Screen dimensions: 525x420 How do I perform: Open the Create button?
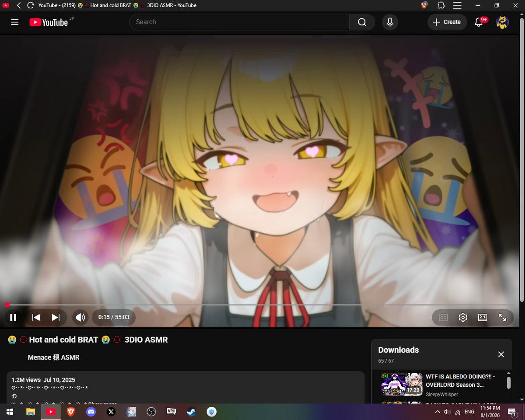pos(446,22)
